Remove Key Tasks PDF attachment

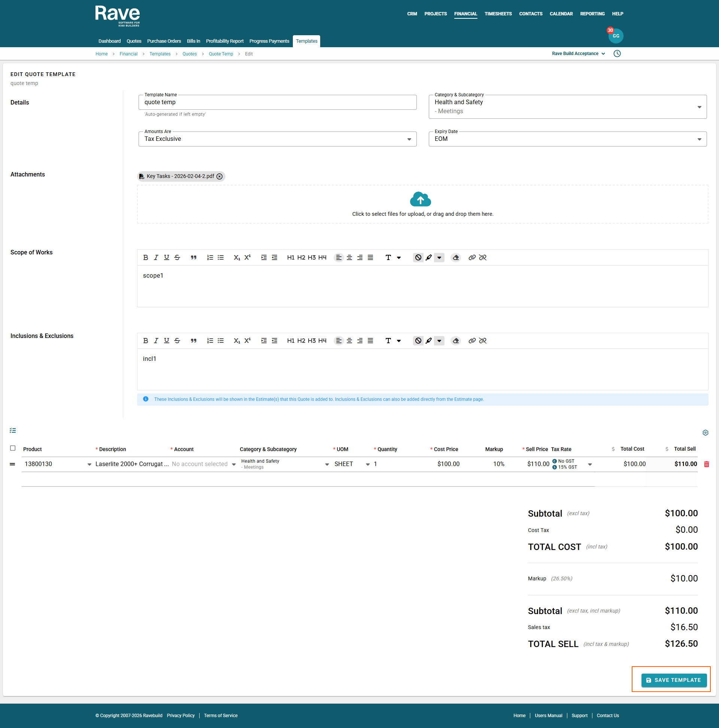pyautogui.click(x=219, y=176)
